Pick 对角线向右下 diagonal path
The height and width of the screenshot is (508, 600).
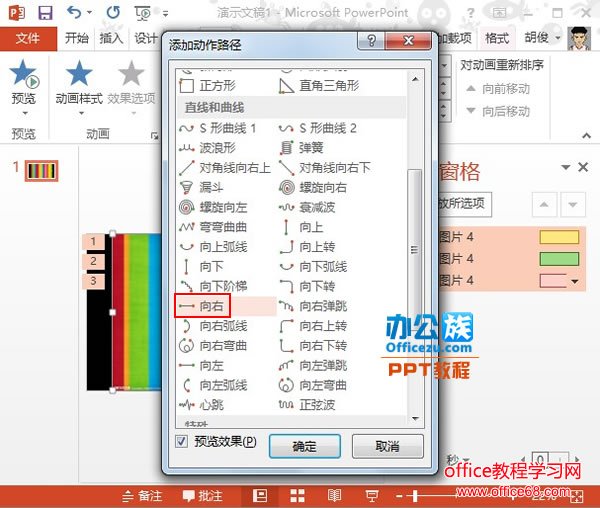pos(325,168)
